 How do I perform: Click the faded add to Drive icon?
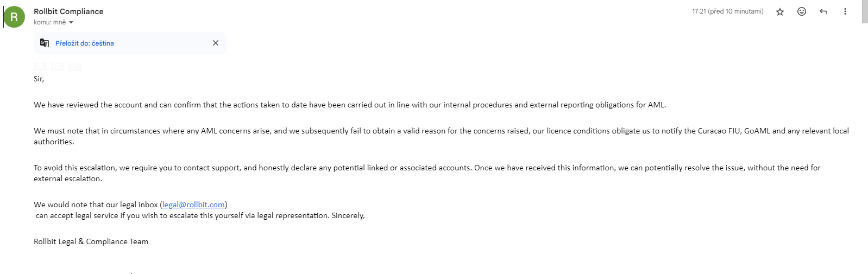pyautogui.click(x=58, y=66)
